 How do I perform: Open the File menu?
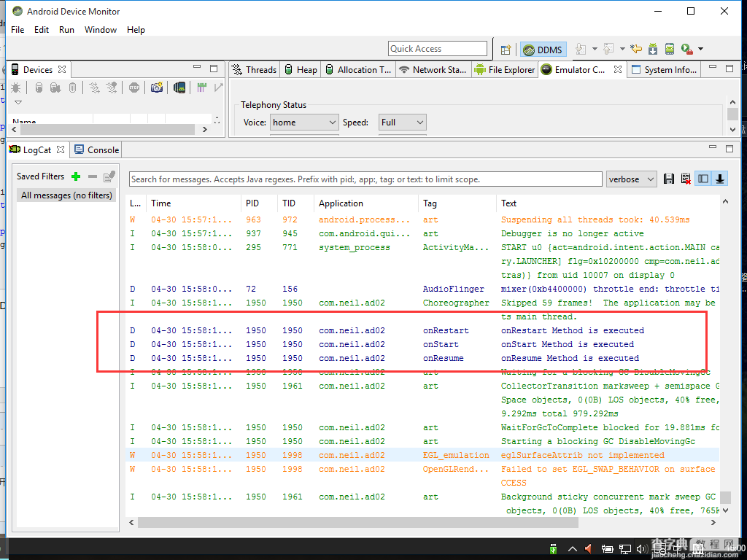click(x=18, y=29)
